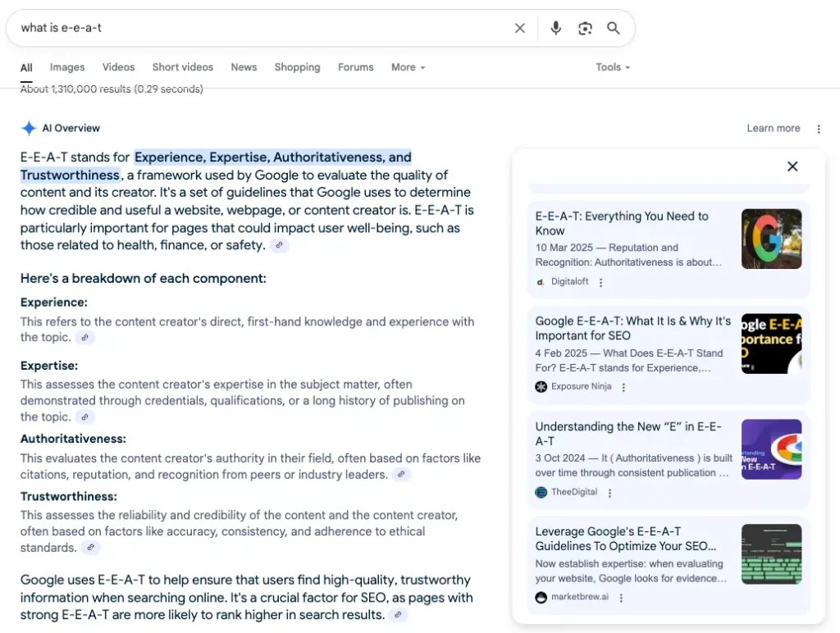The width and height of the screenshot is (840, 633).
Task: Expand the More search categories dropdown
Action: [409, 67]
